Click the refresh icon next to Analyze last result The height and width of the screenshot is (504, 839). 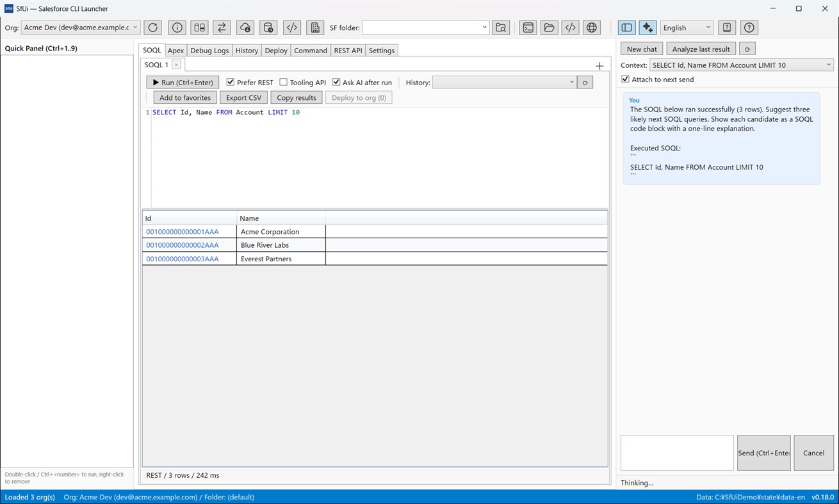(747, 49)
